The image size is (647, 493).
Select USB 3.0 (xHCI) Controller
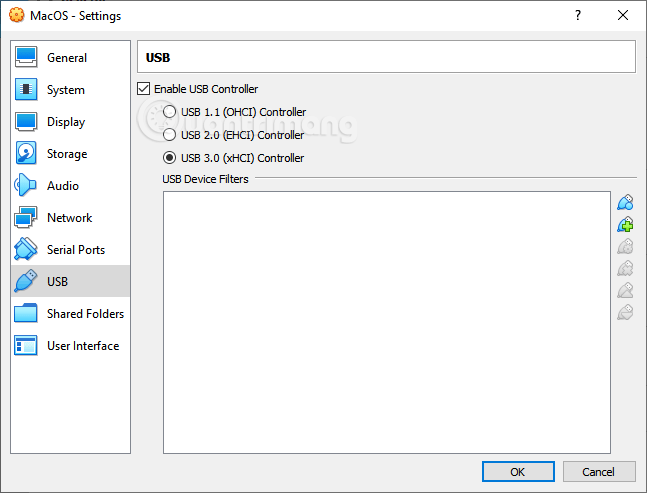tap(169, 158)
